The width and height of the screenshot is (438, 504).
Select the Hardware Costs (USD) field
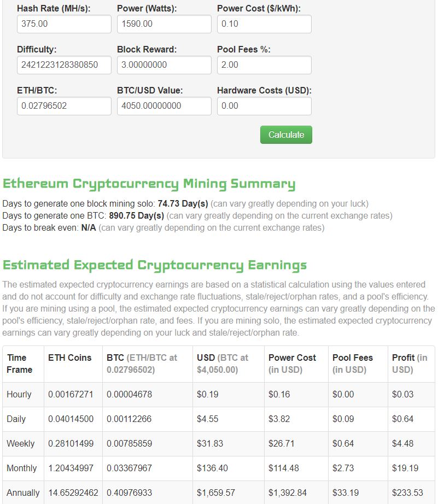(264, 106)
